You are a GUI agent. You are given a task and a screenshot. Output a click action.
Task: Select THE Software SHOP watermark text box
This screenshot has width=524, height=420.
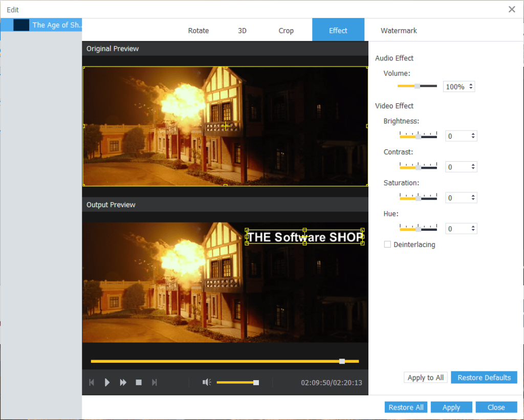[305, 237]
